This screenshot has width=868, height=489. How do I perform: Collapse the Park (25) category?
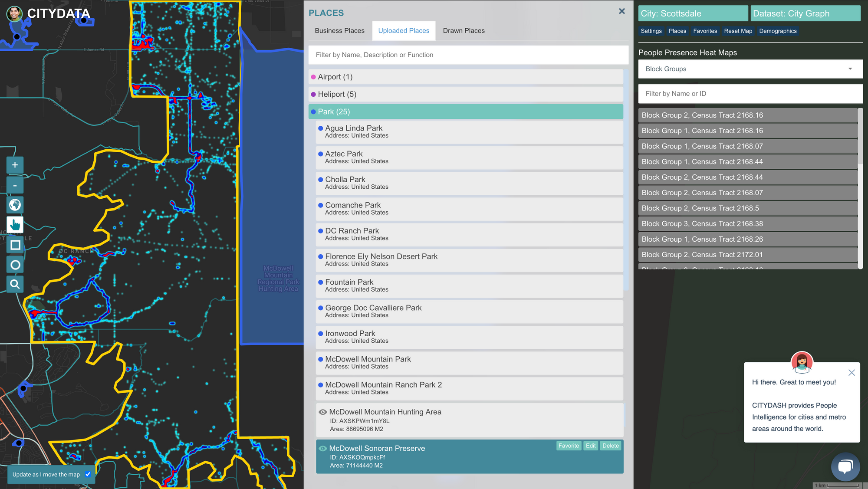(333, 112)
